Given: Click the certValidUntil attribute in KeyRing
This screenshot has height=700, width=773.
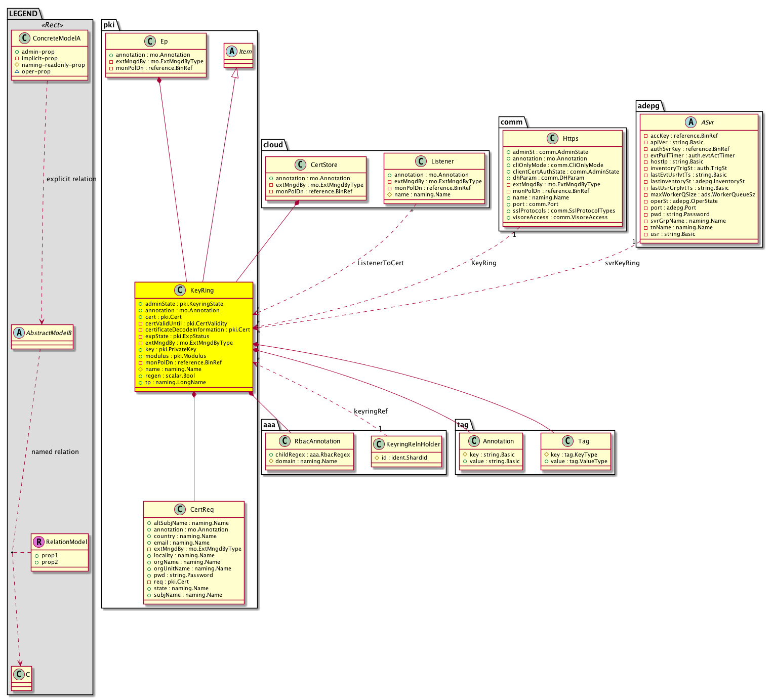Looking at the screenshot, I should (186, 323).
